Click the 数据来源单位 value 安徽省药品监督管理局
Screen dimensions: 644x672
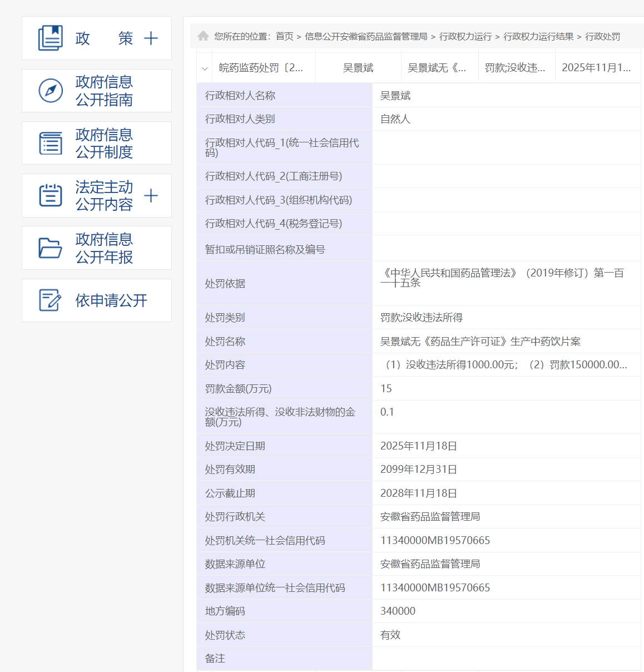(x=430, y=564)
